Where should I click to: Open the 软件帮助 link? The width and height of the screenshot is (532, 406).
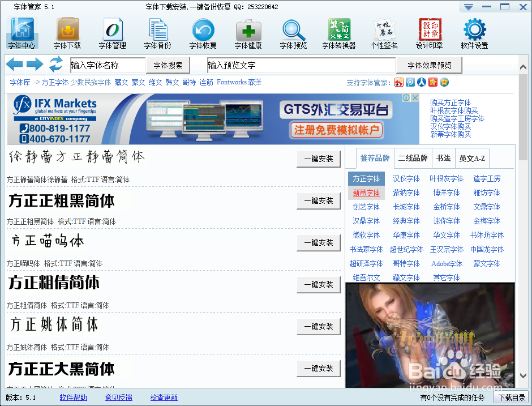73,398
